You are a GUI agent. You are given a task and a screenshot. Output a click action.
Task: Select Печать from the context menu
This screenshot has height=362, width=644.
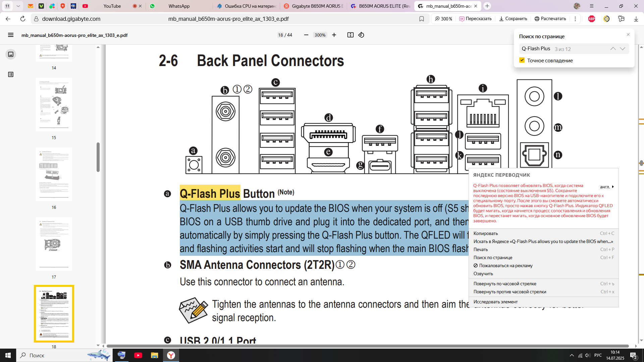point(544,249)
